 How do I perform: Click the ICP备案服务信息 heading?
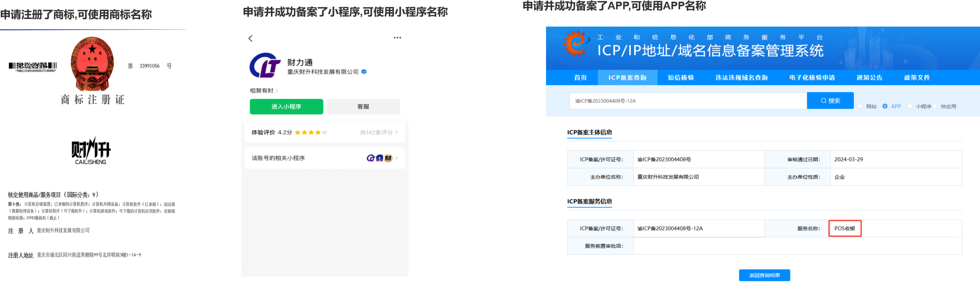[589, 202]
